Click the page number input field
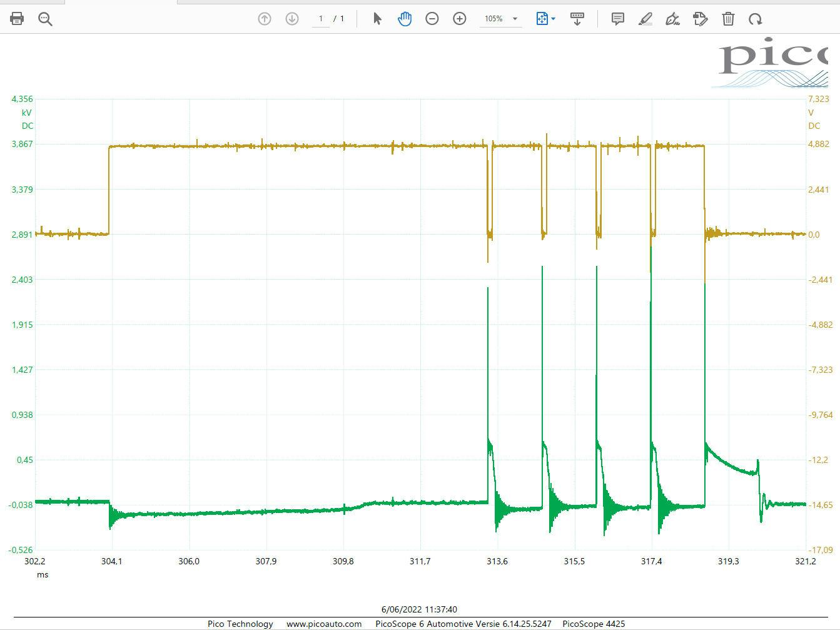 point(321,19)
